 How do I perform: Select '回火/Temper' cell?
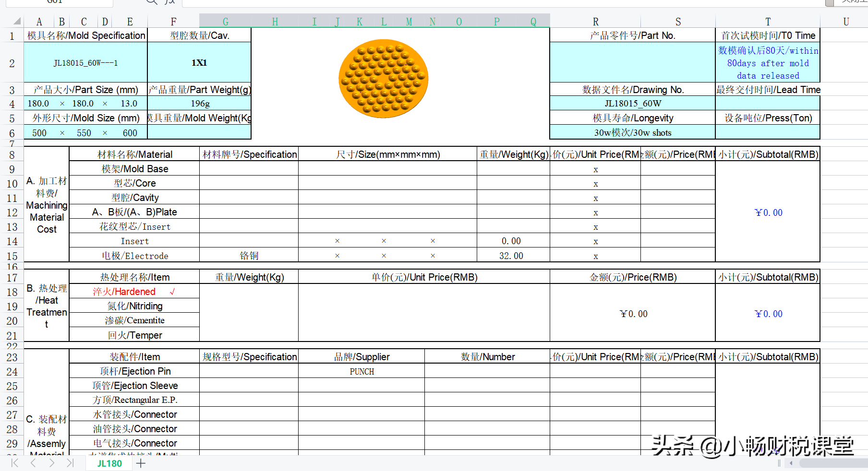[134, 335]
